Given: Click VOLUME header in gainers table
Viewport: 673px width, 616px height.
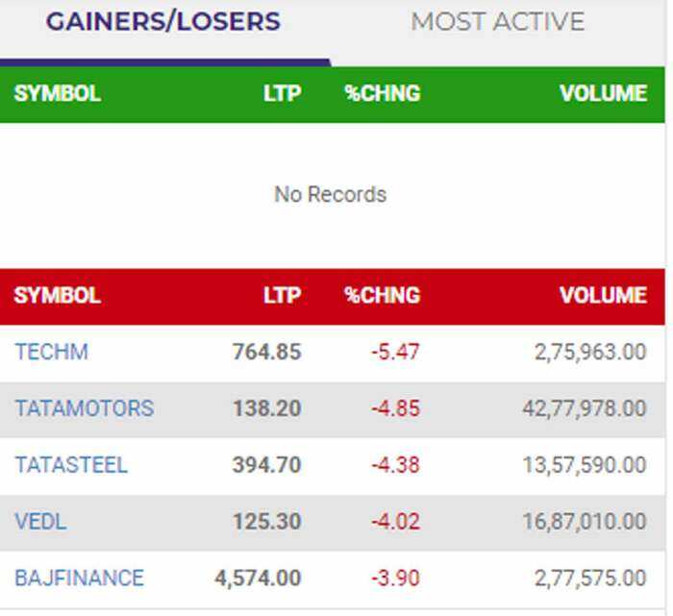Looking at the screenshot, I should (604, 93).
